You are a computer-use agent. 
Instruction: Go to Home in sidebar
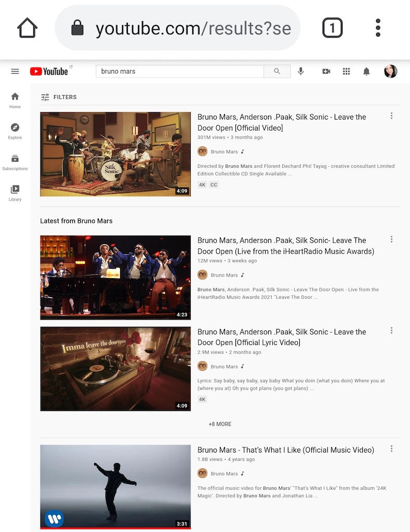point(15,101)
